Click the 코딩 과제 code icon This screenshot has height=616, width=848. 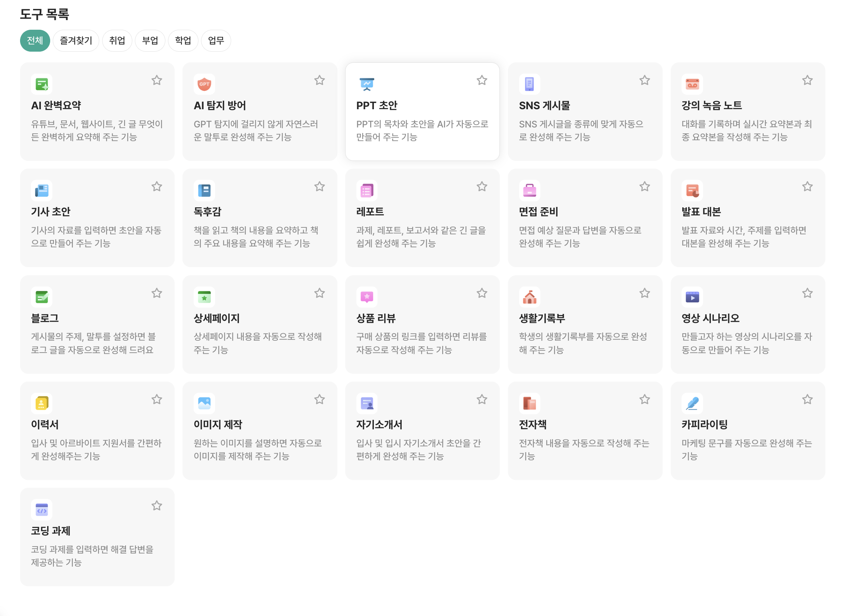[x=42, y=509]
